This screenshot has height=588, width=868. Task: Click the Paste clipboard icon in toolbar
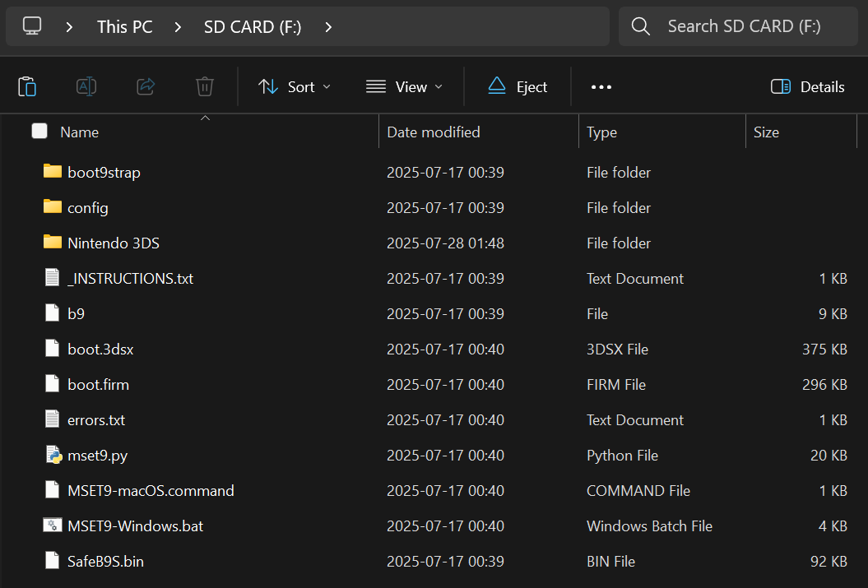(x=27, y=86)
